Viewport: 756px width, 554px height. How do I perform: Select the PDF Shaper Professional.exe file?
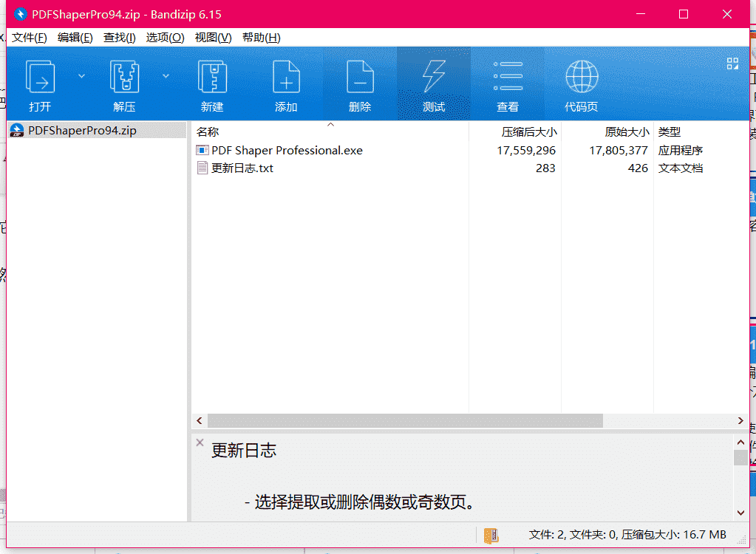287,150
